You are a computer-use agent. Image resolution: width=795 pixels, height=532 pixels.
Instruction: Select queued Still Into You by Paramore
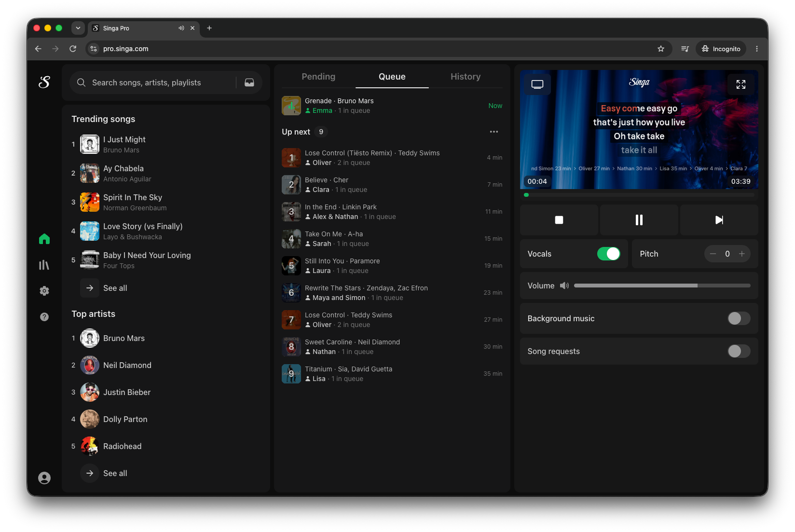(x=392, y=266)
